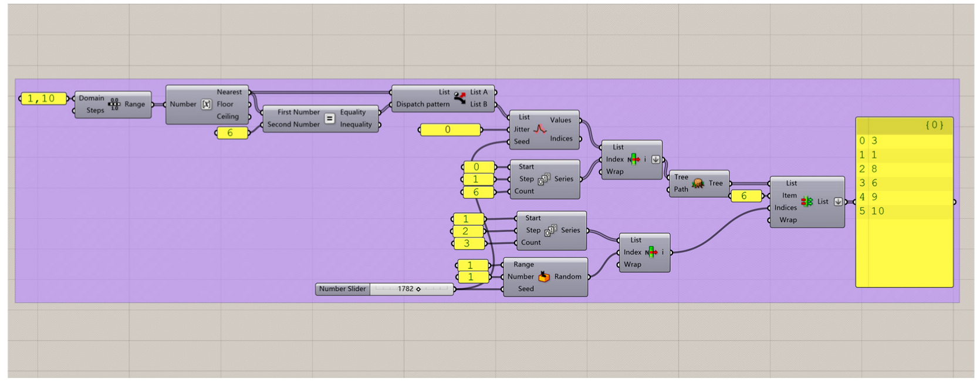Click the Dispatch component icon

(x=459, y=98)
